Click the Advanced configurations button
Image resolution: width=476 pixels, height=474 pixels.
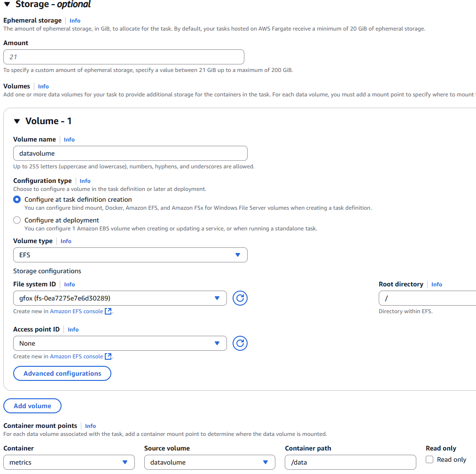(x=62, y=373)
